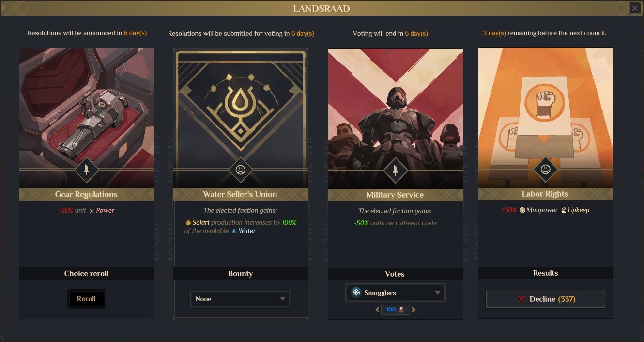Click the Water Seller's Union category diamond icon
Image resolution: width=644 pixels, height=342 pixels.
(x=241, y=170)
